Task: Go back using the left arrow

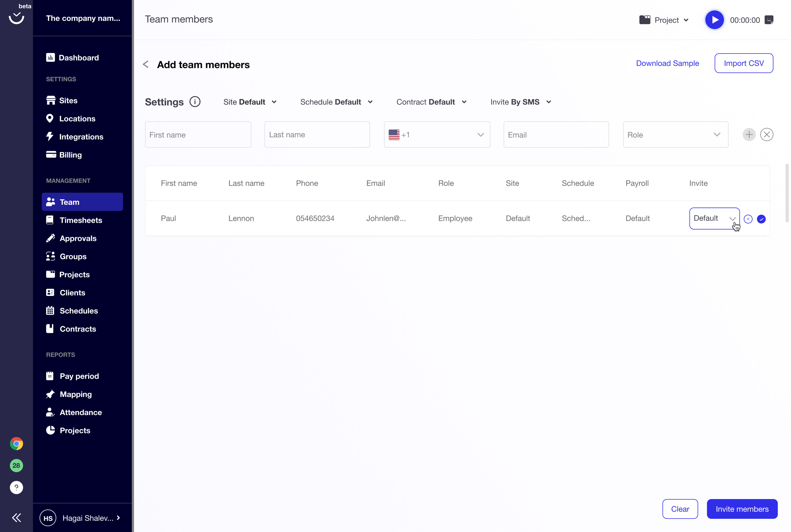Action: coord(146,64)
